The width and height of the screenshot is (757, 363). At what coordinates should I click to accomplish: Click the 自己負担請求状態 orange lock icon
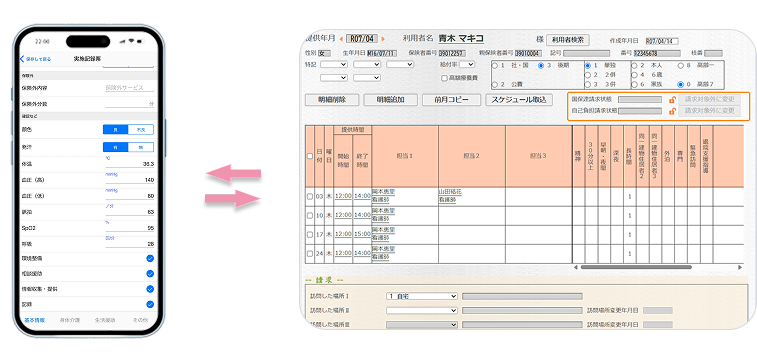(671, 111)
